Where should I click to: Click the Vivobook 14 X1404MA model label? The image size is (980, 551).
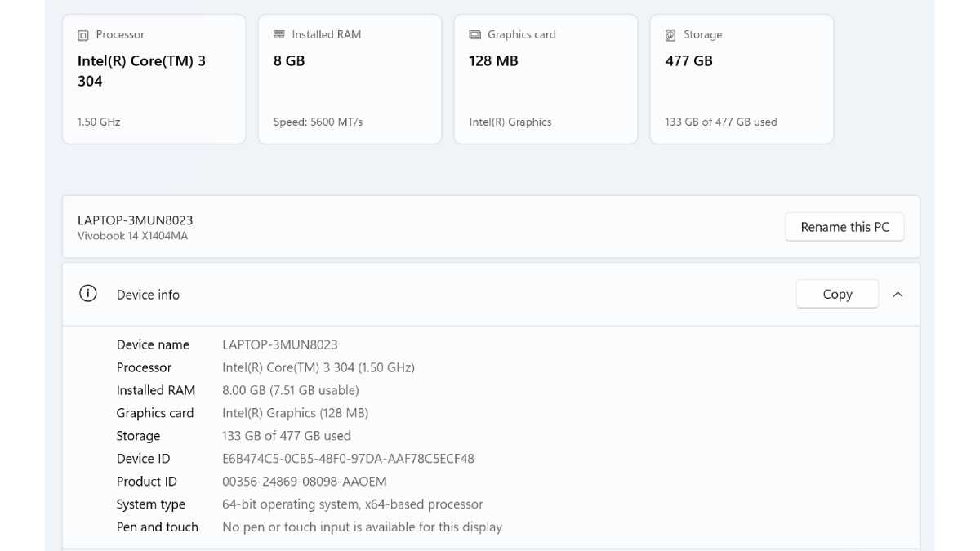pyautogui.click(x=133, y=236)
